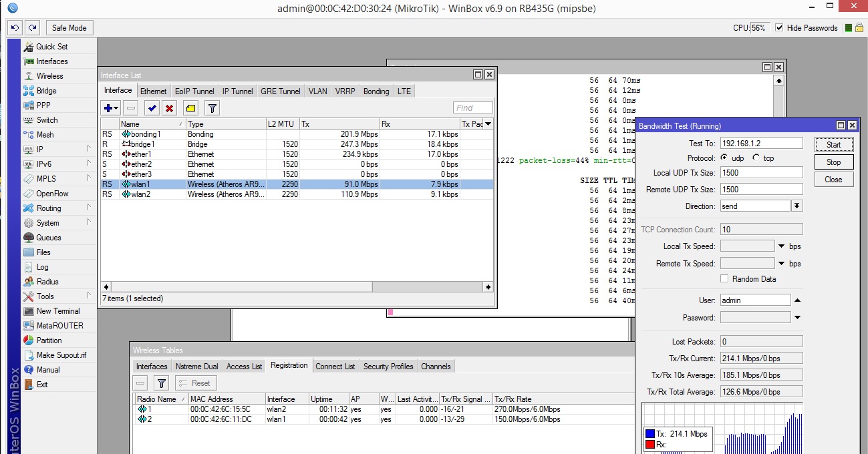Select the tcp protocol radio button
This screenshot has width=868, height=454.
pos(756,158)
